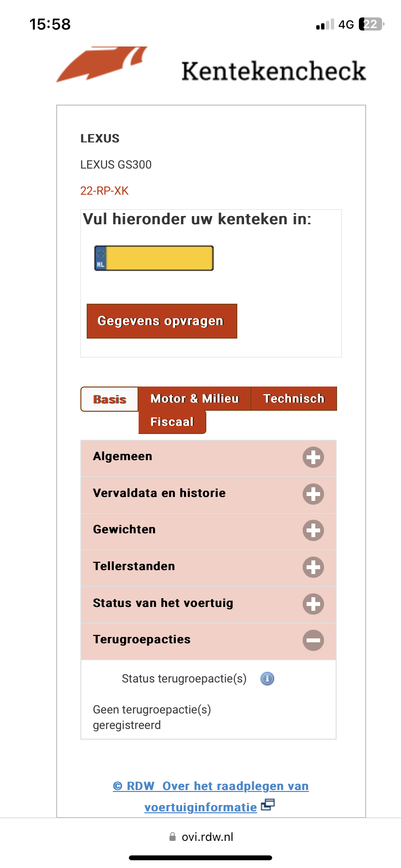Click the plus icon next to Gewichten
This screenshot has height=868, width=401.
313,530
